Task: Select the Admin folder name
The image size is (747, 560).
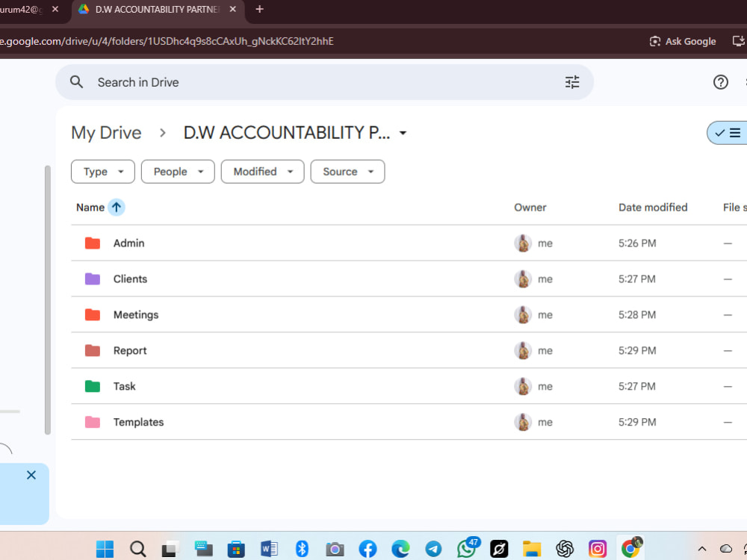Action: click(x=128, y=243)
